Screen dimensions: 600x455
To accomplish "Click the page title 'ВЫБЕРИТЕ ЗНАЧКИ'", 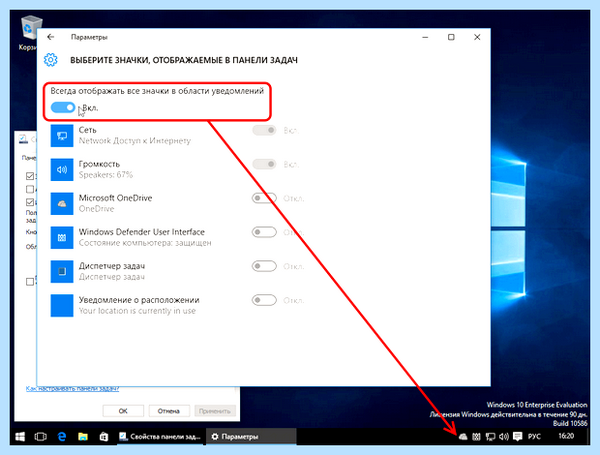I will click(184, 60).
